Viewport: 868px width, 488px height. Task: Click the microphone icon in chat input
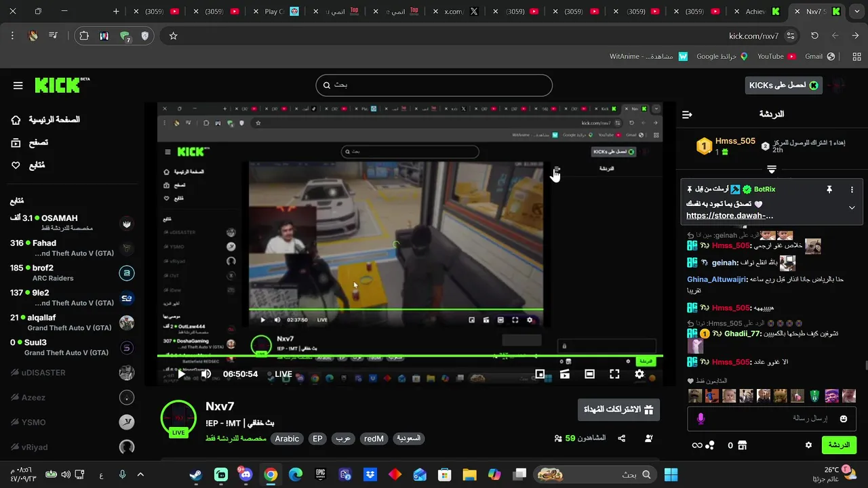coord(701,419)
